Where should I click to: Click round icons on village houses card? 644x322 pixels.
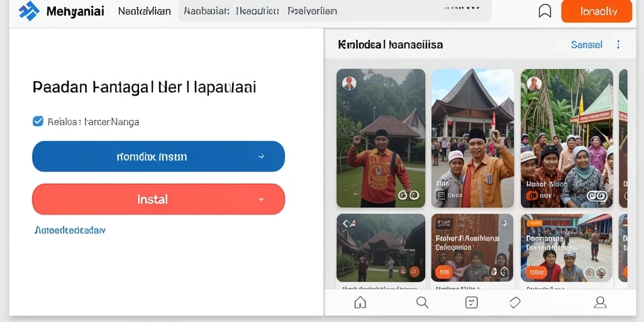click(409, 271)
